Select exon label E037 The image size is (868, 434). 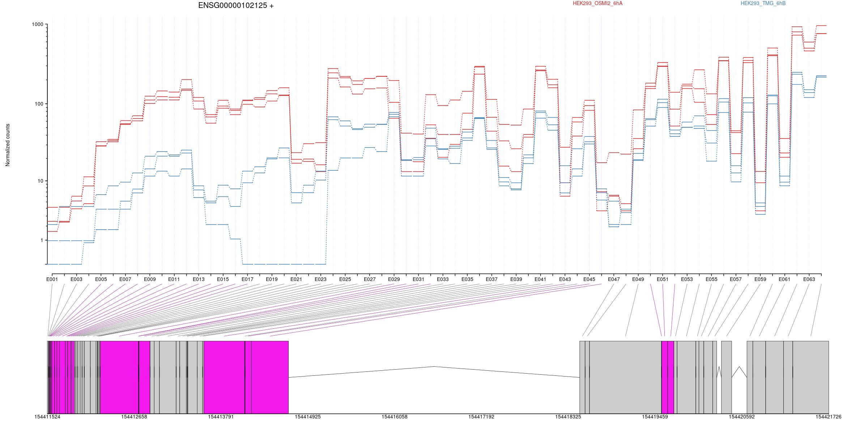click(x=492, y=279)
